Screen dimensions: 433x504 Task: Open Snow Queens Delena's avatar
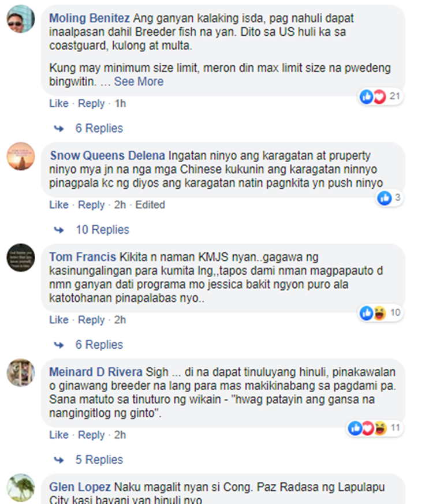tap(21, 156)
